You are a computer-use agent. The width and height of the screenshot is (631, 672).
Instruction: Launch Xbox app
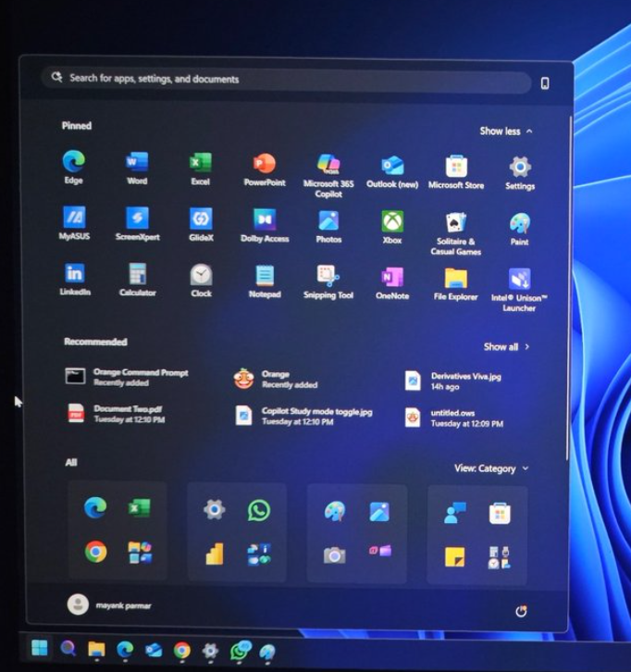392,228
